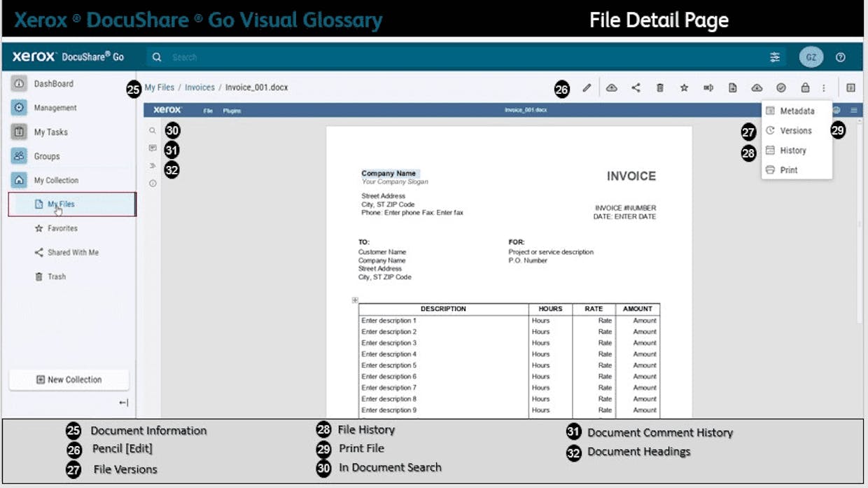Collapse the sidebar with arrow icon

(x=124, y=403)
